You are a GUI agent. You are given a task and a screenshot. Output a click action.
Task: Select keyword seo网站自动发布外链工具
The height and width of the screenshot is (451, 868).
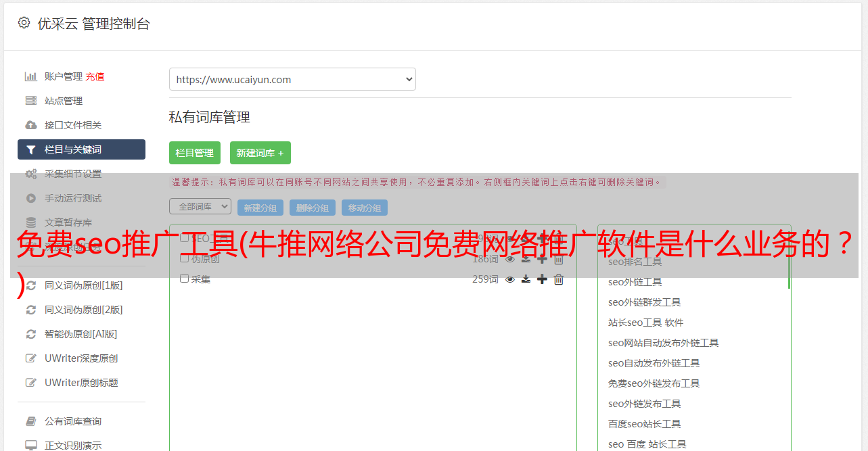pyautogui.click(x=664, y=343)
